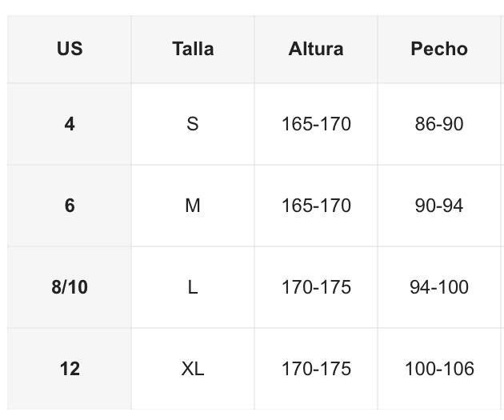Viewport: 504px width, 420px height.
Task: Select the 94-100 chest measurement cell
Action: (x=439, y=287)
